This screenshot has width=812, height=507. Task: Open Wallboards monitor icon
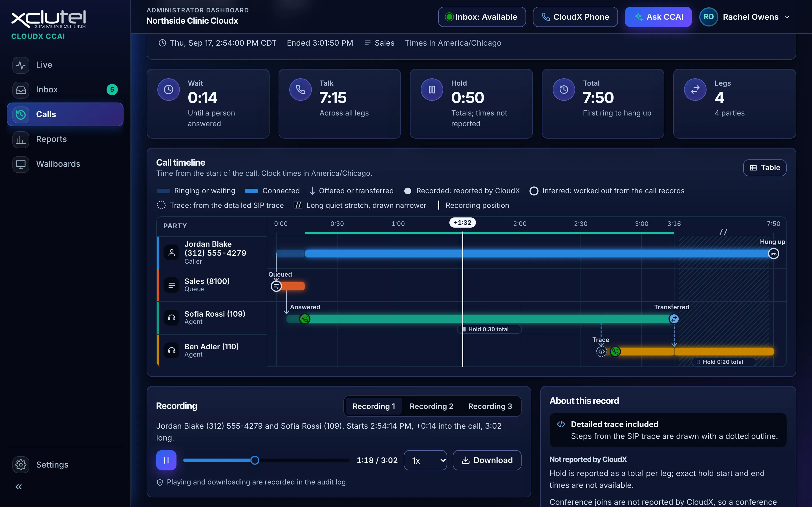coord(21,164)
